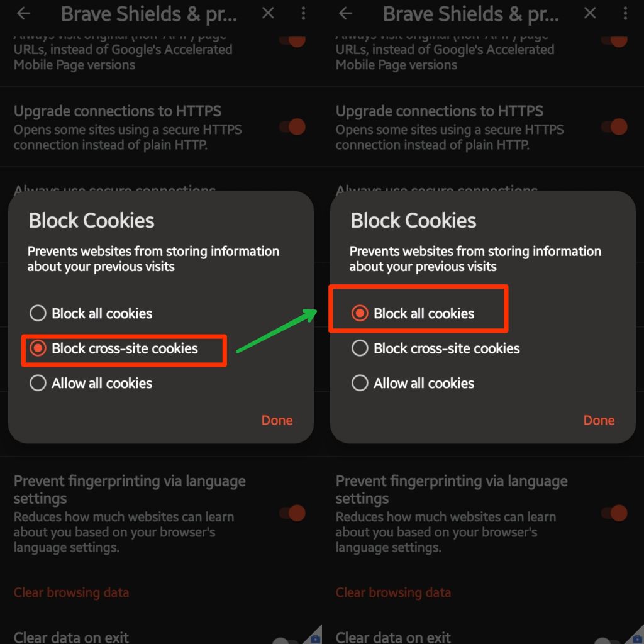Toggle Upgrade connections to HTTPS on the left

click(x=291, y=126)
